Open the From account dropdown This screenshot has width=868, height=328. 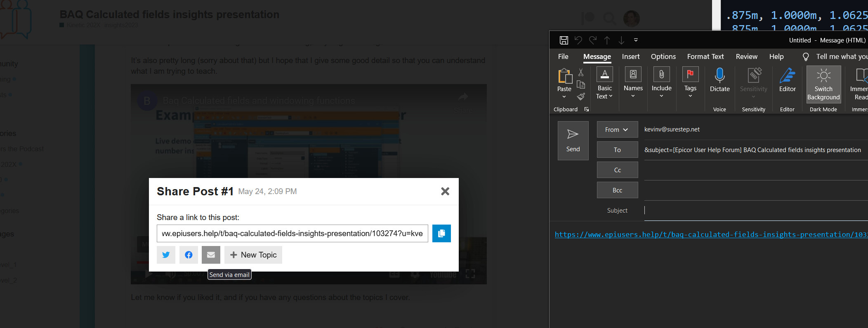point(617,129)
